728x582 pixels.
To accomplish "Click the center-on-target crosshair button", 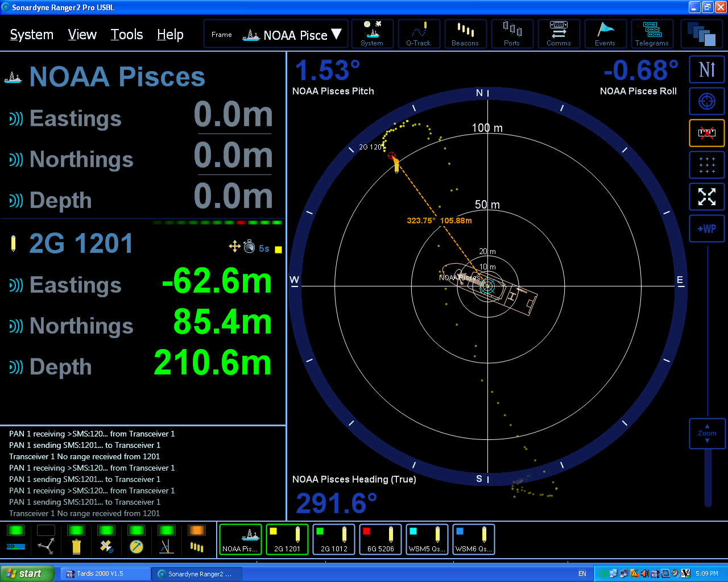I will pos(707,101).
